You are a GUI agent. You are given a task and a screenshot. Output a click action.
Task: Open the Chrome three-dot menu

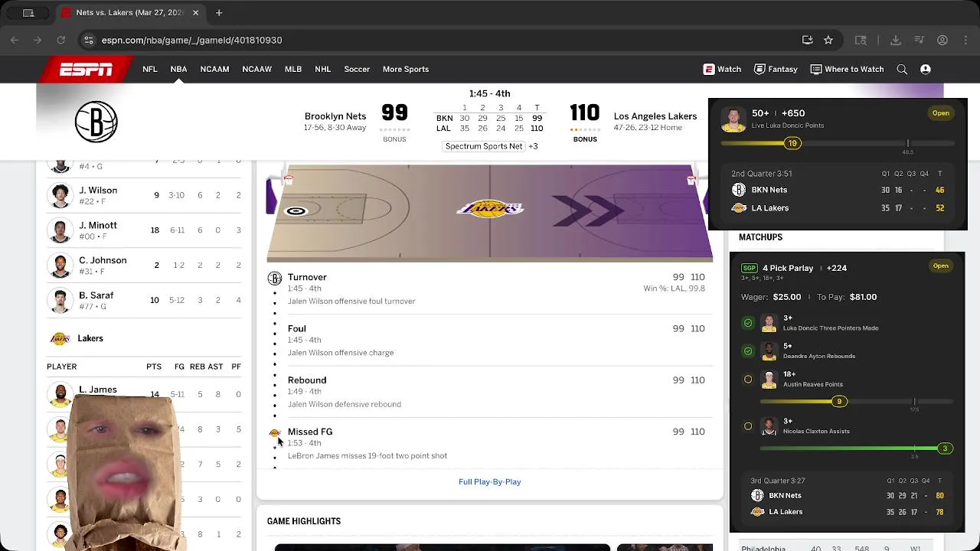tap(965, 40)
